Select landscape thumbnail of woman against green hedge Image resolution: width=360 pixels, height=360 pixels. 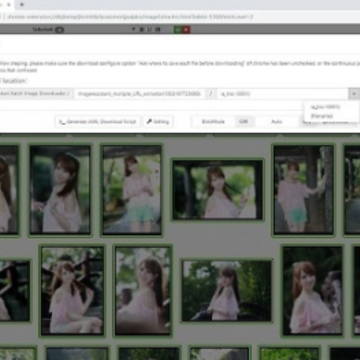click(226, 291)
